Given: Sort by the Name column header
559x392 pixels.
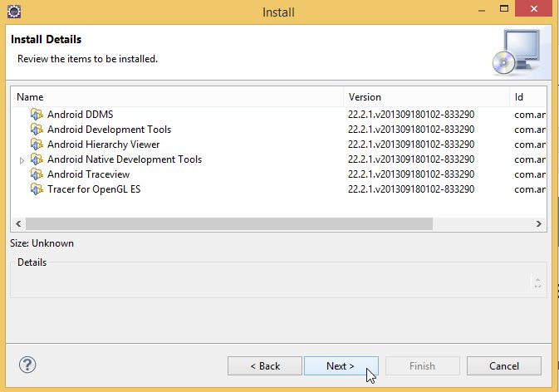Looking at the screenshot, I should click(x=178, y=97).
